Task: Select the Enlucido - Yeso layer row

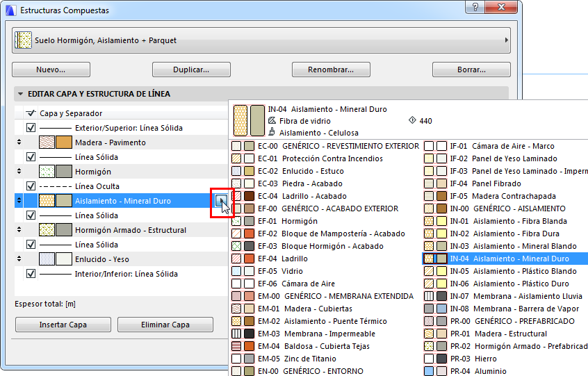Action: coord(121,259)
